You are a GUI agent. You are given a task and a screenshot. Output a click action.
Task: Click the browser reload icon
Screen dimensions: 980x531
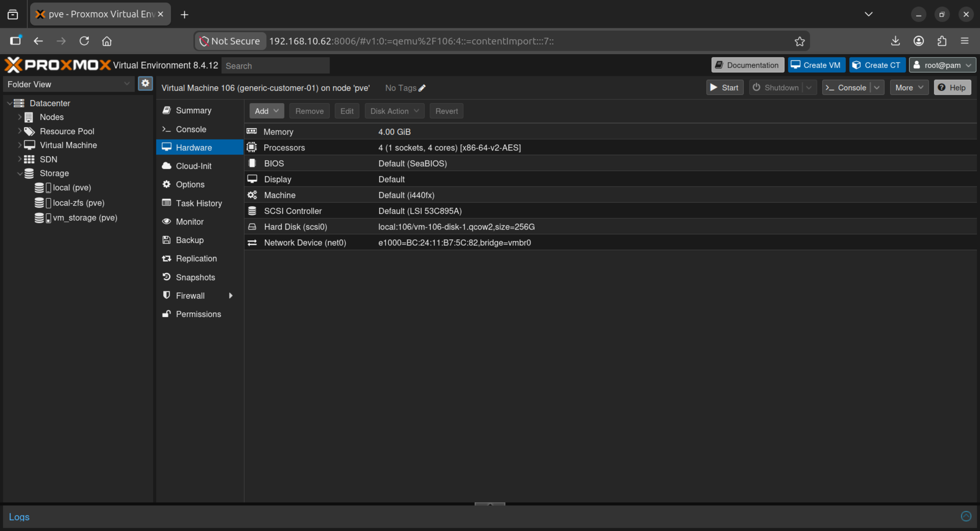(84, 41)
